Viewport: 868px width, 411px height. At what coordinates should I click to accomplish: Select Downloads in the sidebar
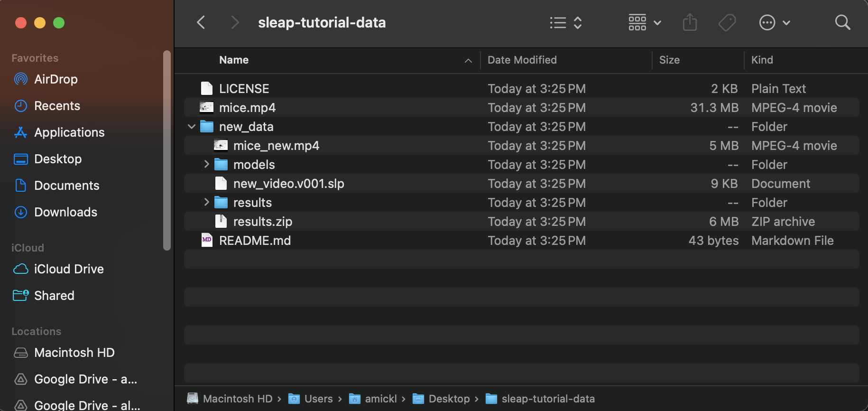[x=55, y=212]
